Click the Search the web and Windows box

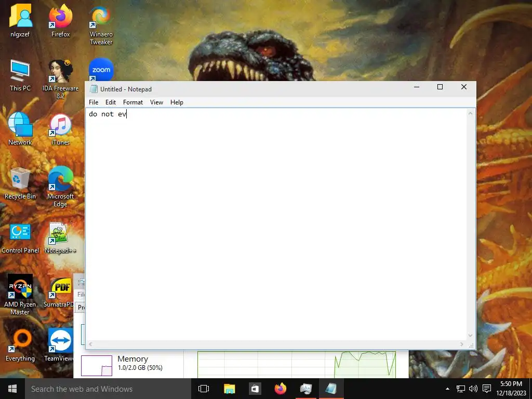pos(108,389)
